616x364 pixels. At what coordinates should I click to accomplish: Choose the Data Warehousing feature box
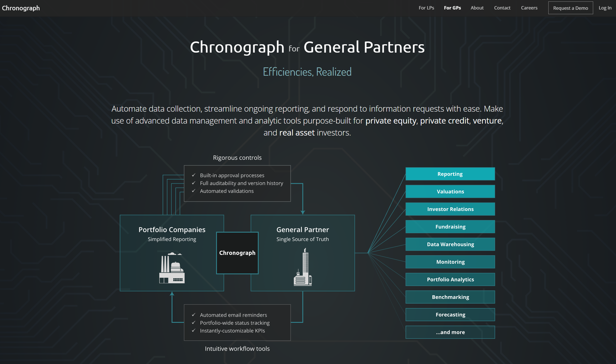click(x=450, y=244)
